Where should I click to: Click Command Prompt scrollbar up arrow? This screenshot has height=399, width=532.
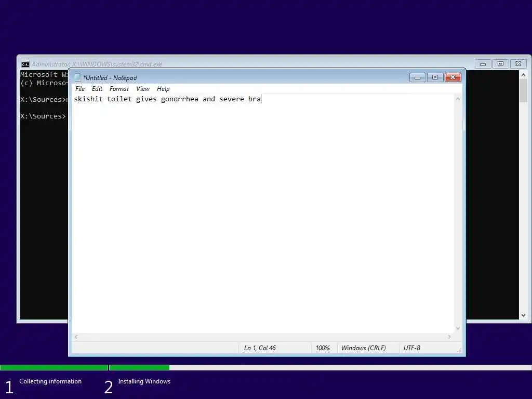[x=523, y=75]
